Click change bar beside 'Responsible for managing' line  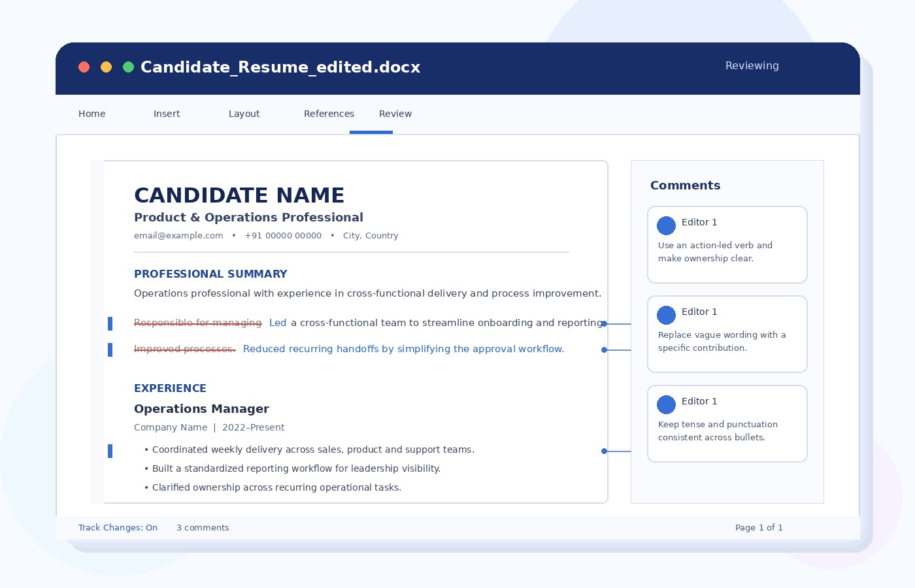pos(110,323)
